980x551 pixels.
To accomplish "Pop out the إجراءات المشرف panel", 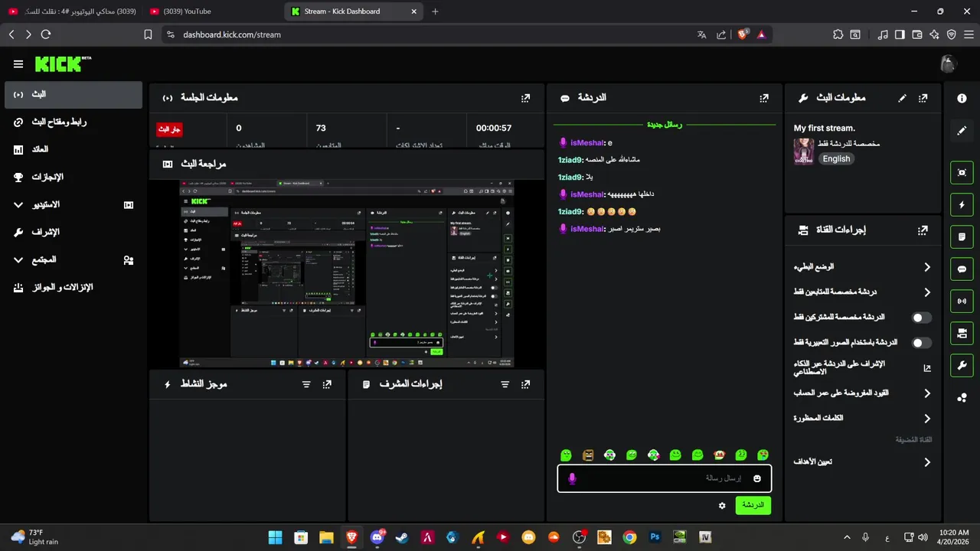I will 525,384.
